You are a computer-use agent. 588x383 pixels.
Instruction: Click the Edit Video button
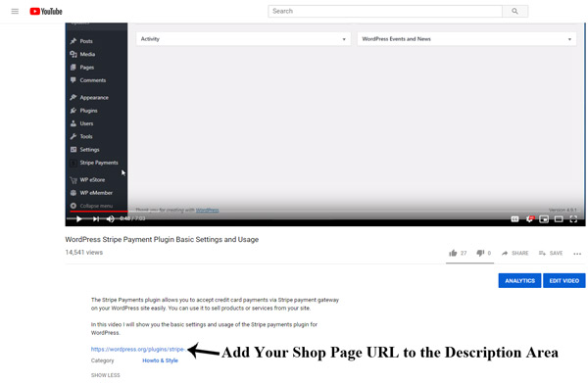pyautogui.click(x=564, y=281)
